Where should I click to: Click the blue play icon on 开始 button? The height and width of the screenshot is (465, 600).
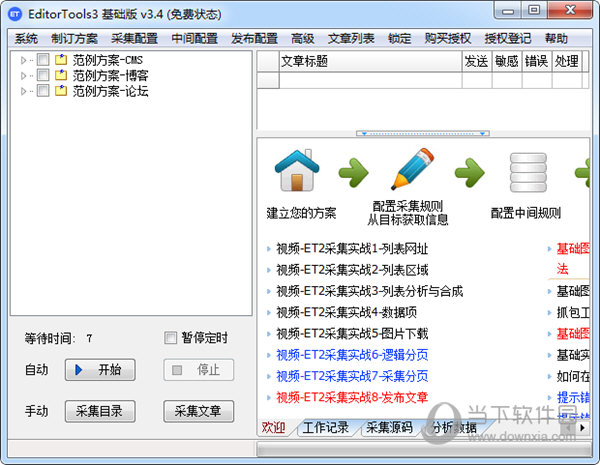point(79,370)
